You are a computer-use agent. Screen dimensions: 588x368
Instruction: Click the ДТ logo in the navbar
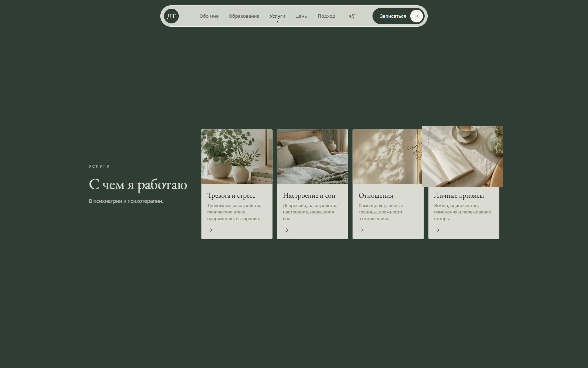pyautogui.click(x=171, y=16)
